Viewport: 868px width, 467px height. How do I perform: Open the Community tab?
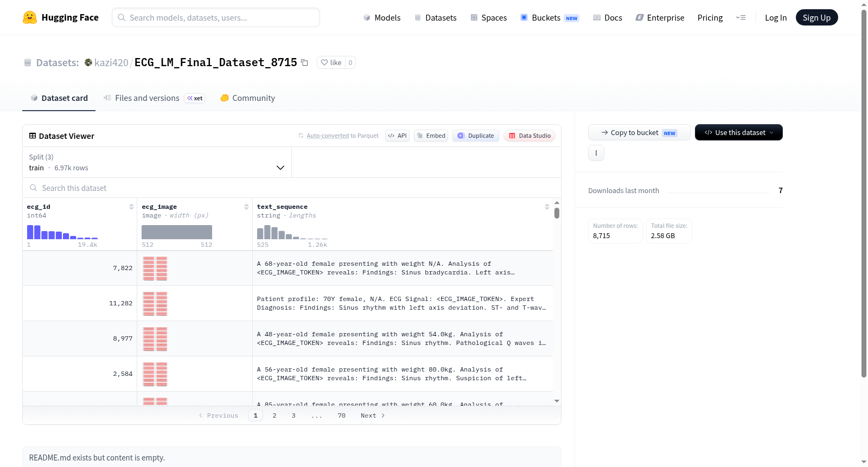click(x=248, y=98)
